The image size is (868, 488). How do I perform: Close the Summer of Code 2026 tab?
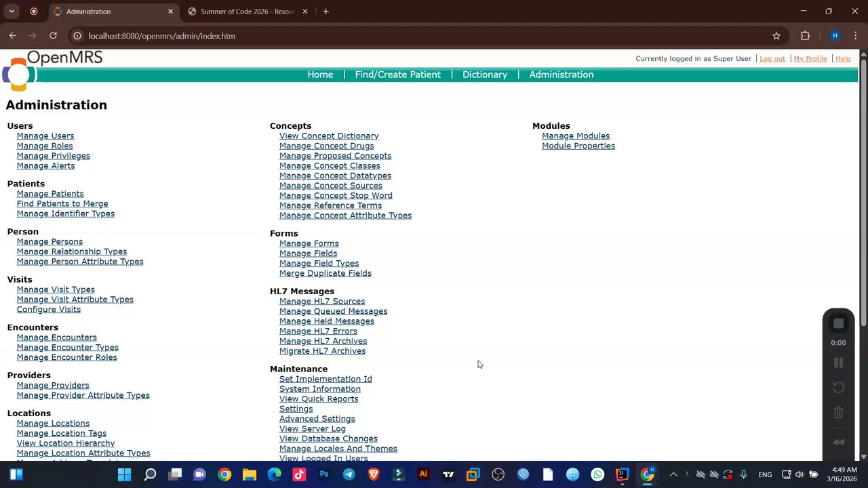pos(305,12)
